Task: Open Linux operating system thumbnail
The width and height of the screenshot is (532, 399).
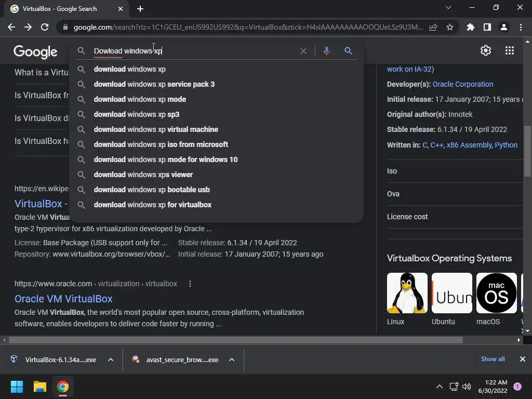Action: [407, 293]
